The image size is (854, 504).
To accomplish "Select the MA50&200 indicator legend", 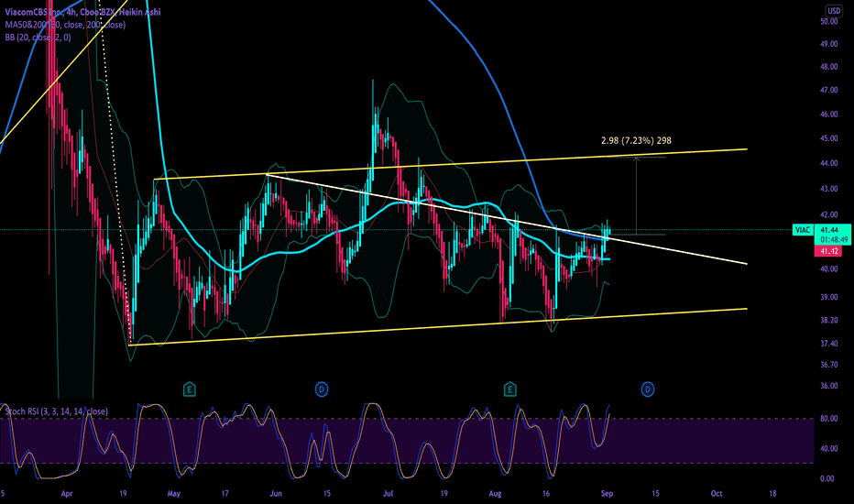I will [x=65, y=25].
